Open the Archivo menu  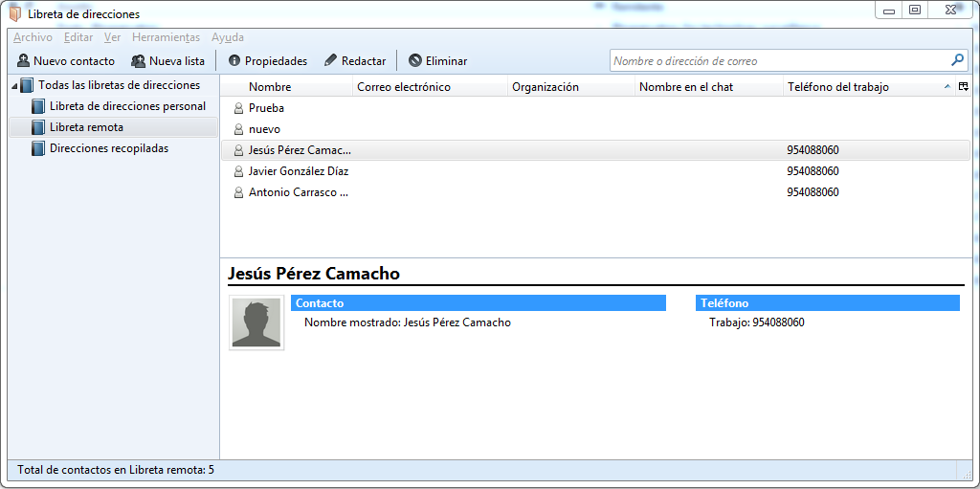point(33,37)
